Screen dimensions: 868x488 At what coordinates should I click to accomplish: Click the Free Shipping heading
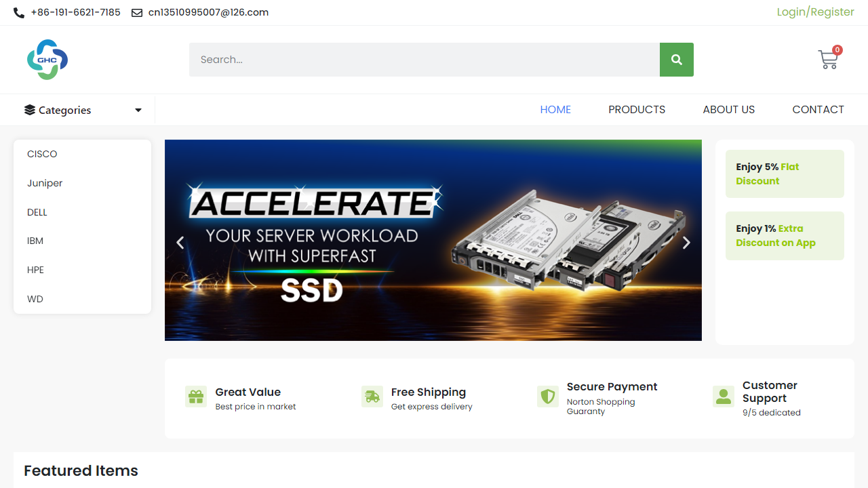(429, 392)
